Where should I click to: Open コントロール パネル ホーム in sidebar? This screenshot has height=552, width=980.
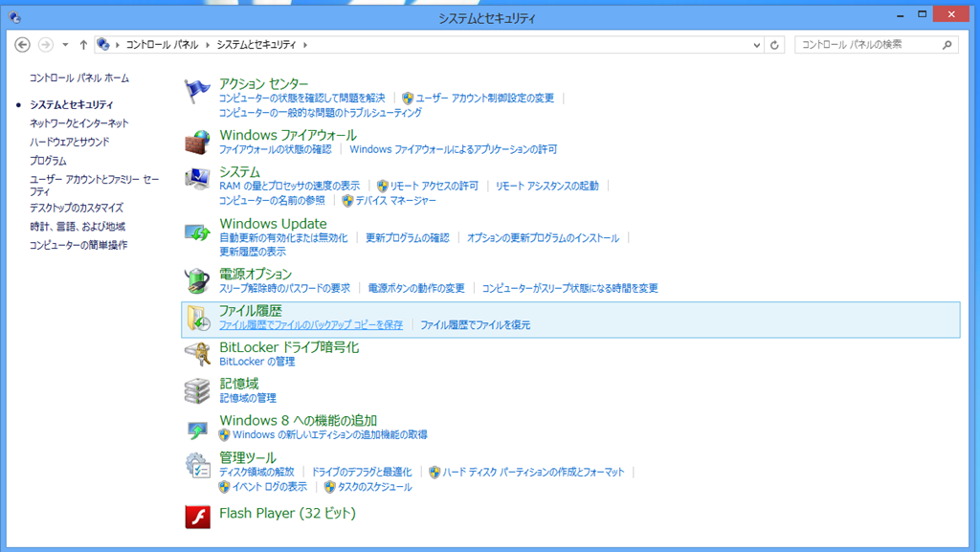point(79,78)
